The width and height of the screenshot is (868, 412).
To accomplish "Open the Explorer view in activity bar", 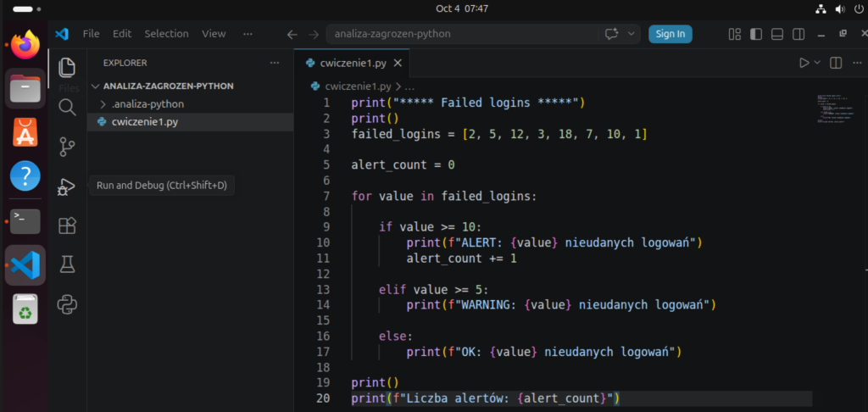I will (67, 67).
